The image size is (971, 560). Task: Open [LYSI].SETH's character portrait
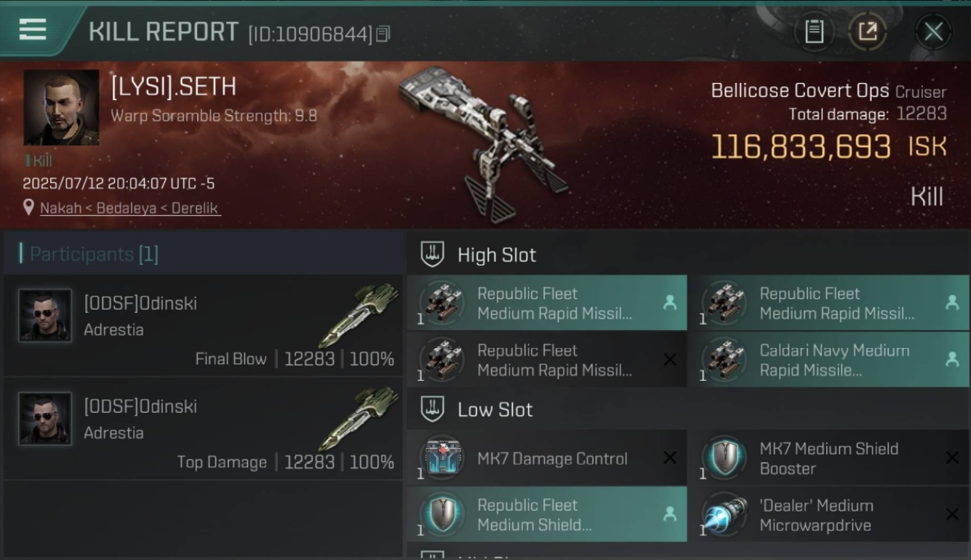(x=61, y=108)
